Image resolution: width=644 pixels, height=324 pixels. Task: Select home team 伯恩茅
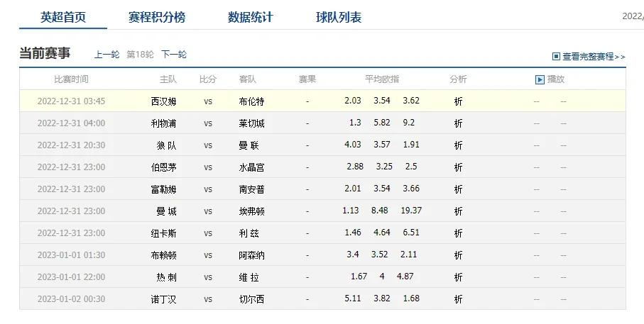[163, 167]
